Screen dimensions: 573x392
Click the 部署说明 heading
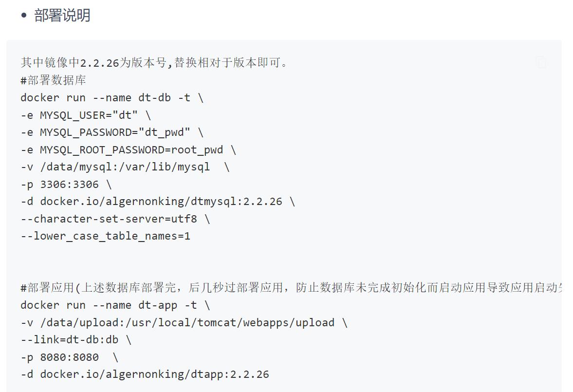62,16
